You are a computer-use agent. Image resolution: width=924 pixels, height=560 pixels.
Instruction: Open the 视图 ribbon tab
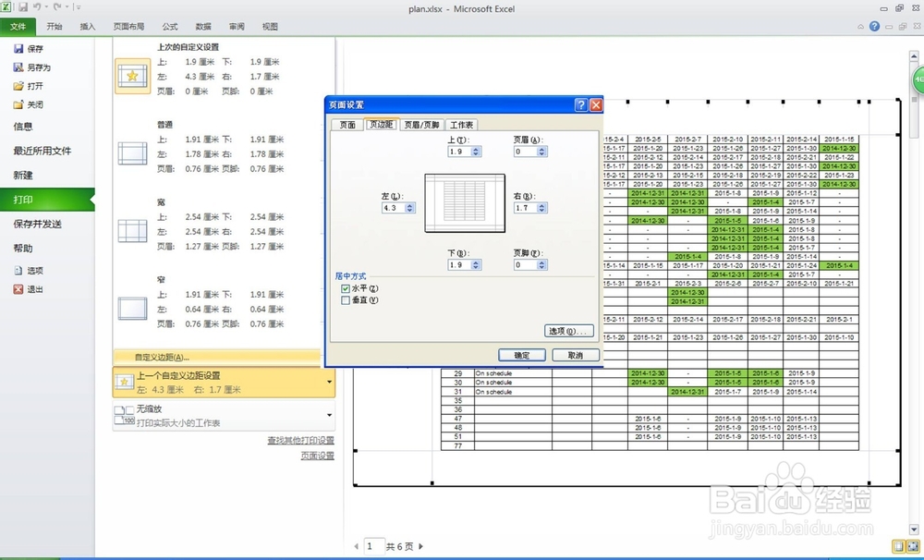point(270,27)
